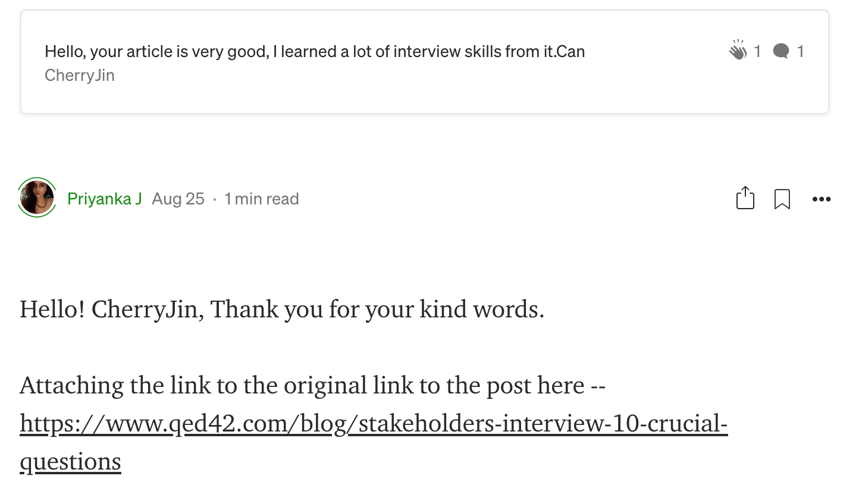This screenshot has height=504, width=859.
Task: Click the "Thank you for your kind words" sentence
Action: [x=377, y=310]
